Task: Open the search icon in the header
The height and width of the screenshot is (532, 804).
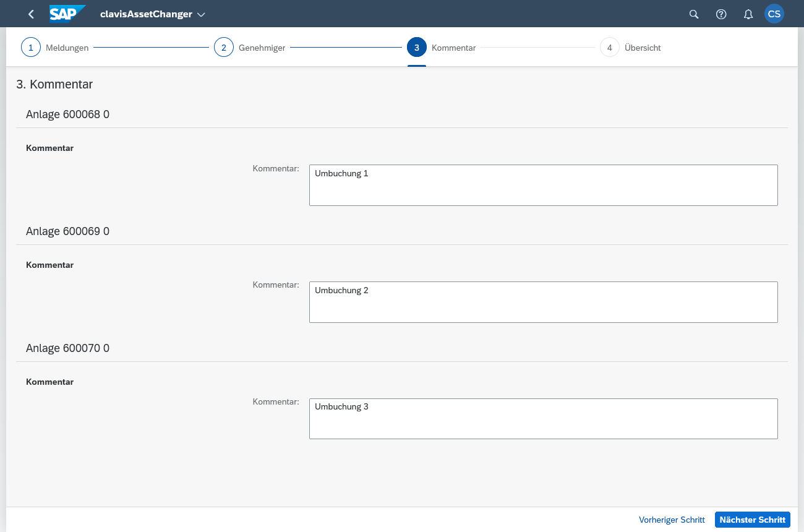Action: pyautogui.click(x=694, y=14)
